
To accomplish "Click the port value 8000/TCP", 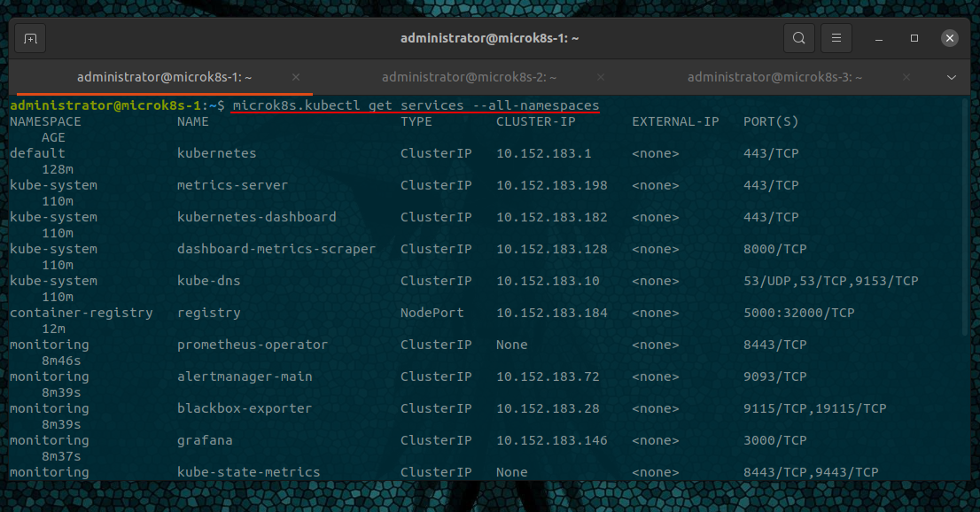I will (775, 249).
